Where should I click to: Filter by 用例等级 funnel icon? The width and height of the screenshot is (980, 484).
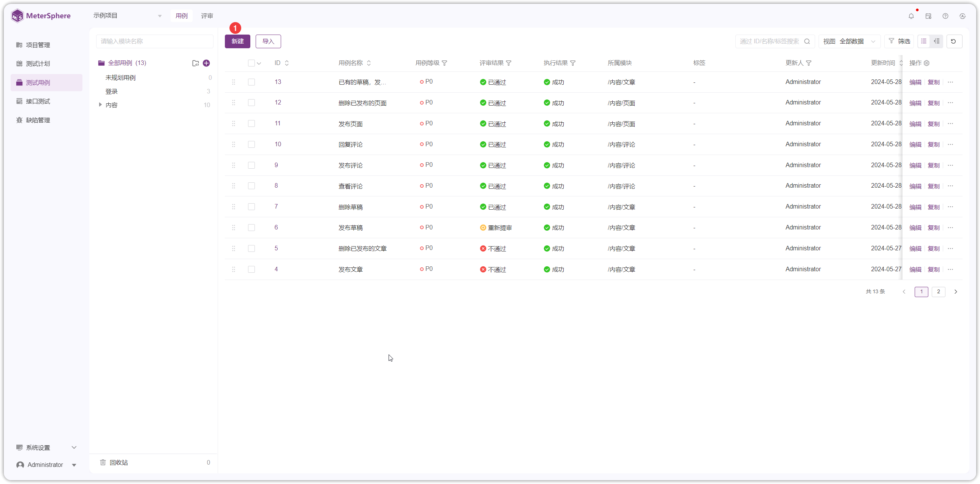(x=444, y=63)
